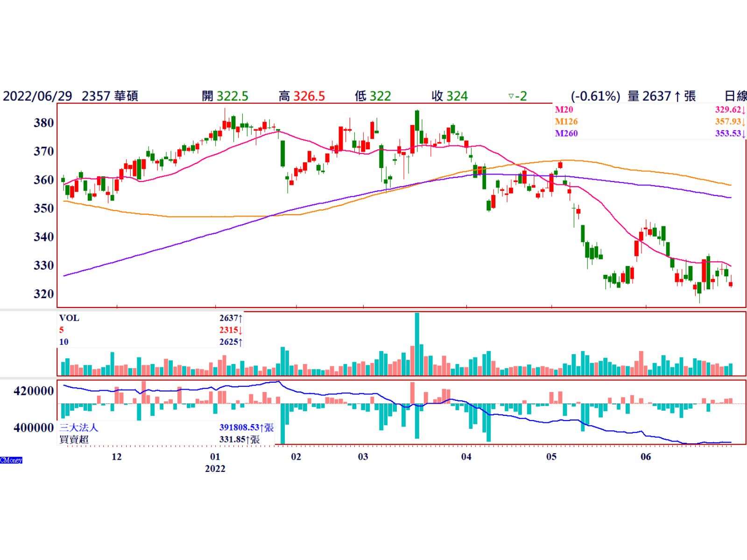Click the 380 price axis label
The image size is (747, 560).
[44, 123]
